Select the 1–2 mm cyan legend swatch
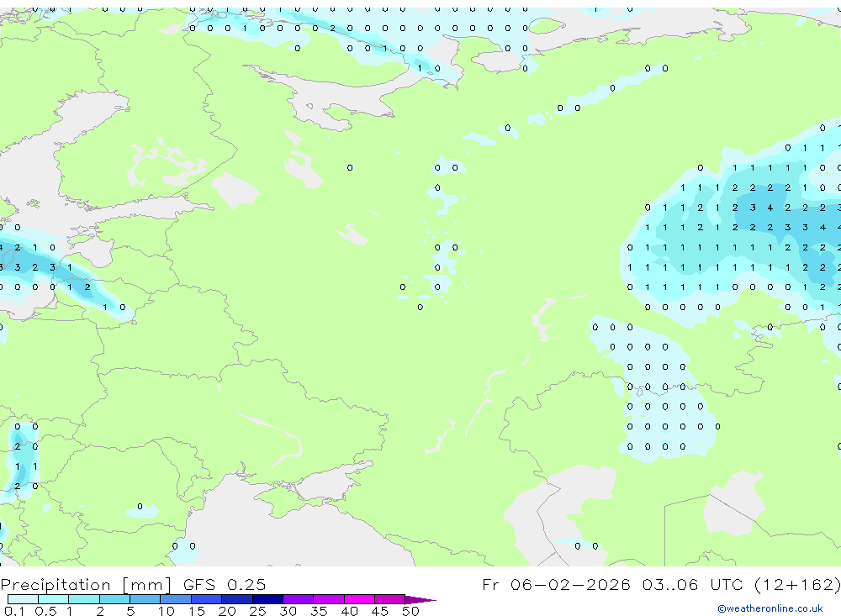This screenshot has height=616, width=841. point(84,599)
